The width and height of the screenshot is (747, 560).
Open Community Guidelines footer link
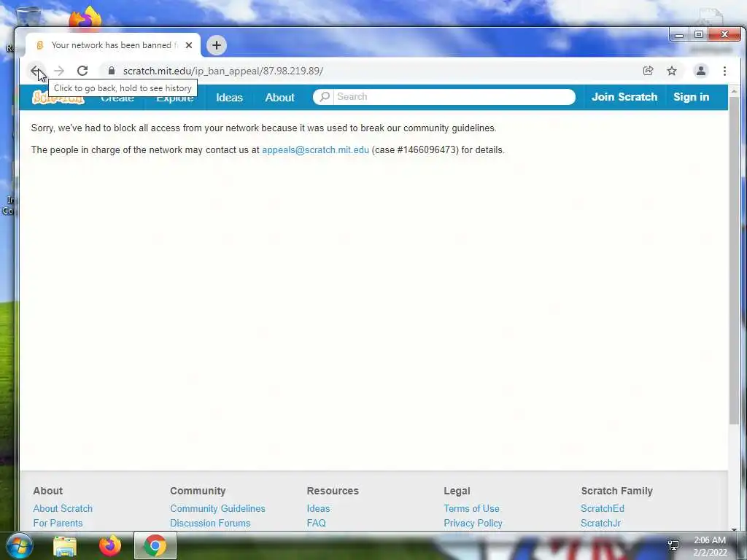point(217,508)
